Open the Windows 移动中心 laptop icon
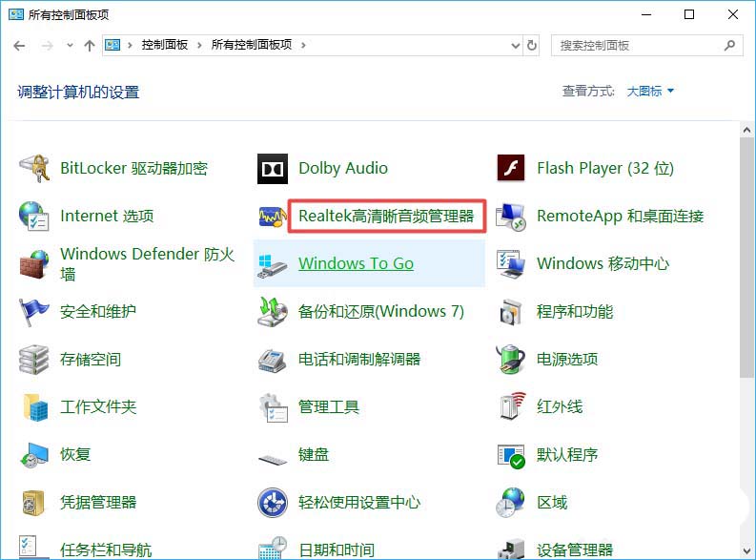756x560 pixels. point(511,264)
